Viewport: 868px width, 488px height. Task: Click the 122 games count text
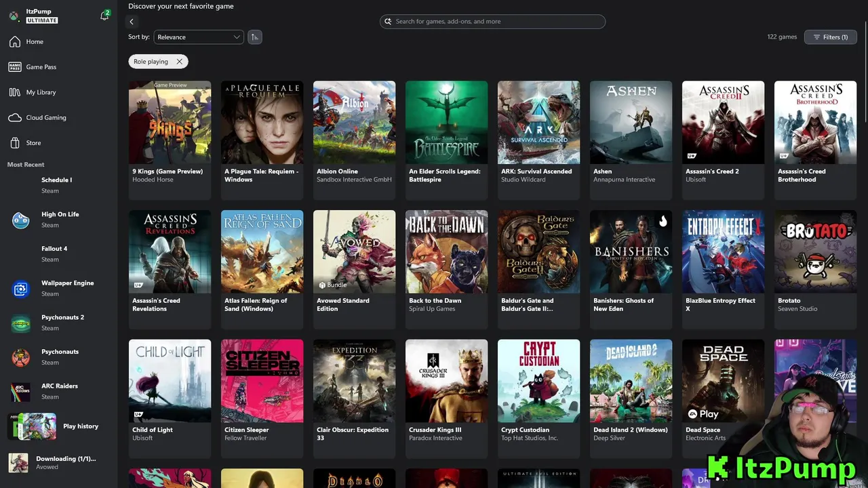(782, 37)
